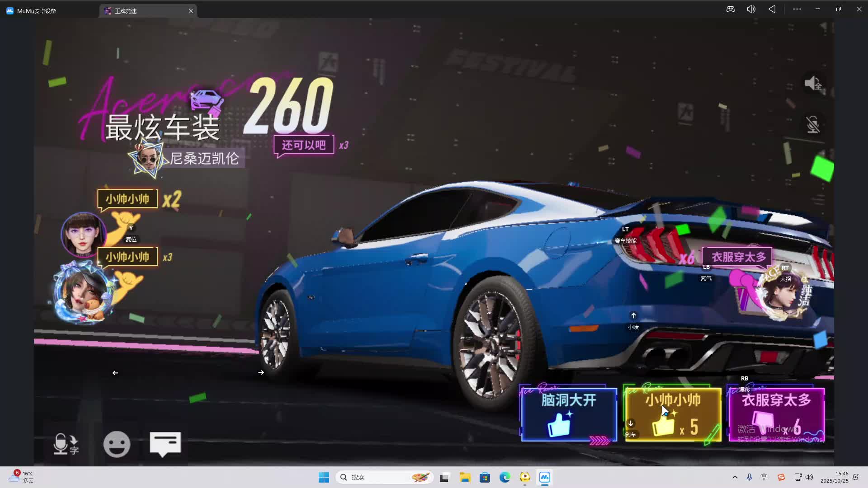Click the 尼桑迈凯伦 player avatar
868x488 pixels.
click(147, 158)
